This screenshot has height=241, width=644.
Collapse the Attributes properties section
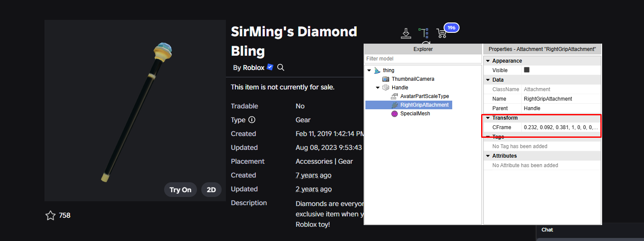(x=488, y=156)
